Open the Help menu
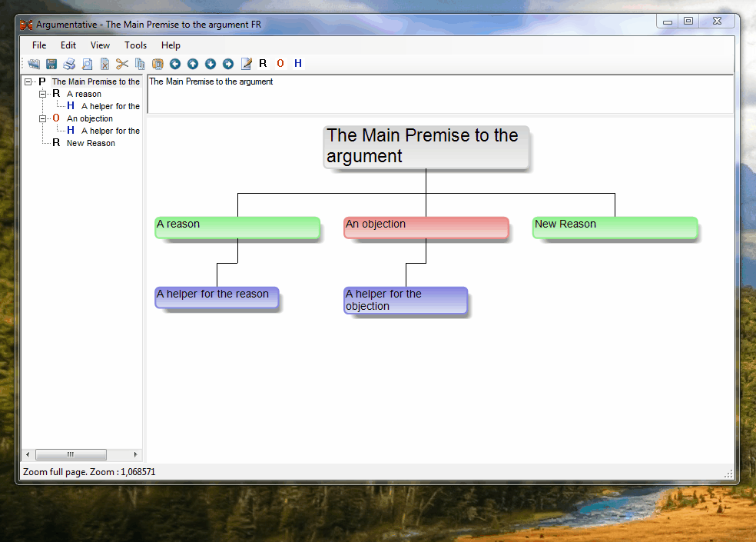756x542 pixels. pos(171,45)
